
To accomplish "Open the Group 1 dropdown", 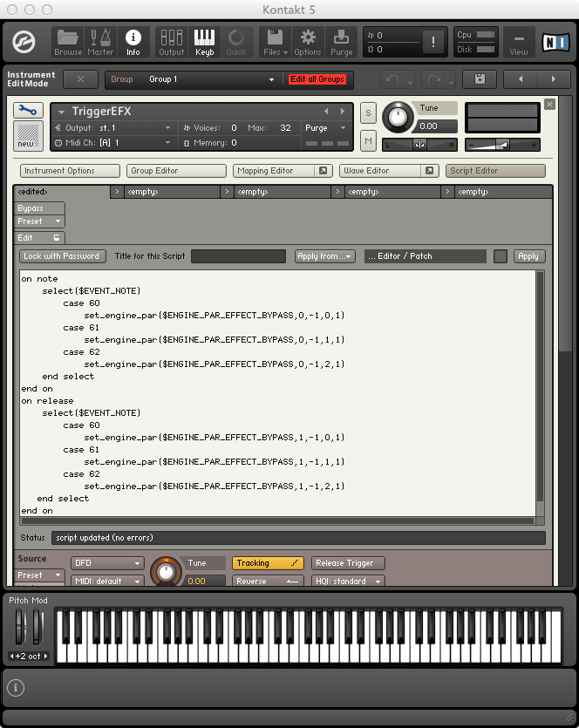I will pos(209,79).
